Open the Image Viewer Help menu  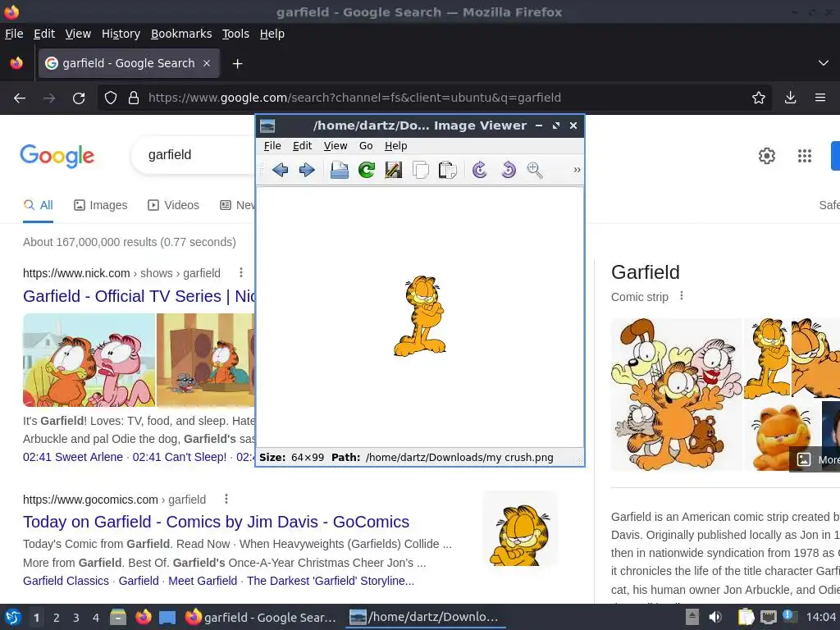tap(396, 146)
